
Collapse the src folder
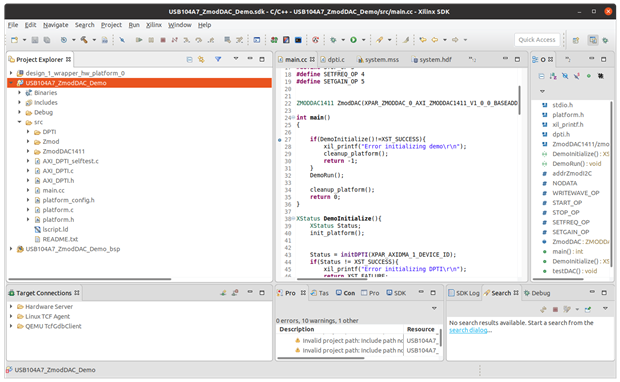click(19, 122)
